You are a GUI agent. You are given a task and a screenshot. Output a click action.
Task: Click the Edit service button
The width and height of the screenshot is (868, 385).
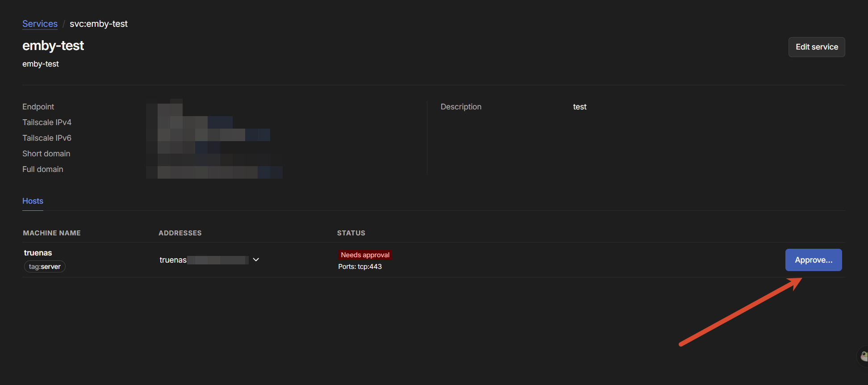pyautogui.click(x=817, y=47)
